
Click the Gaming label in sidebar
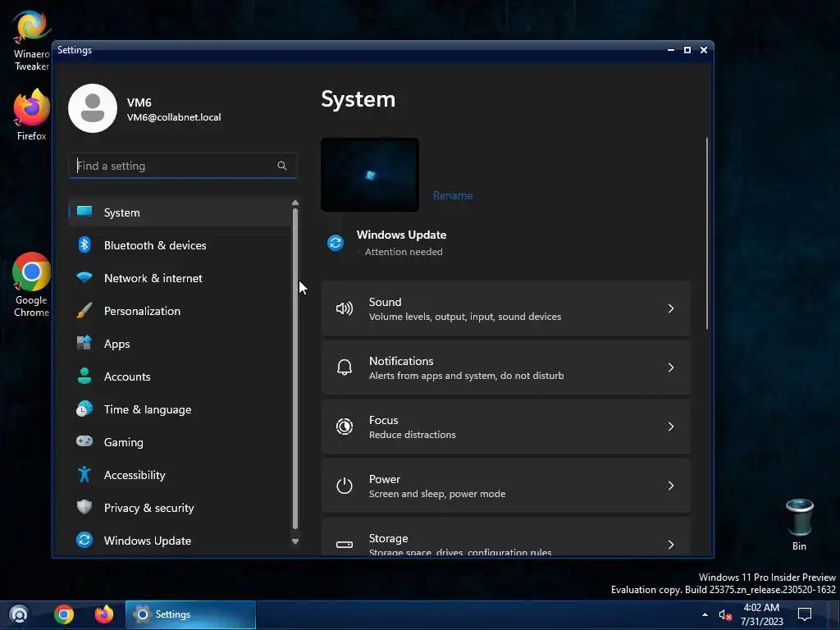(x=124, y=442)
